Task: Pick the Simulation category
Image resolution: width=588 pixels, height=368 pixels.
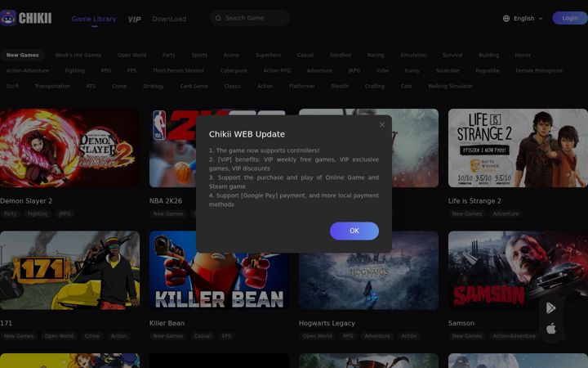Action: pyautogui.click(x=413, y=56)
